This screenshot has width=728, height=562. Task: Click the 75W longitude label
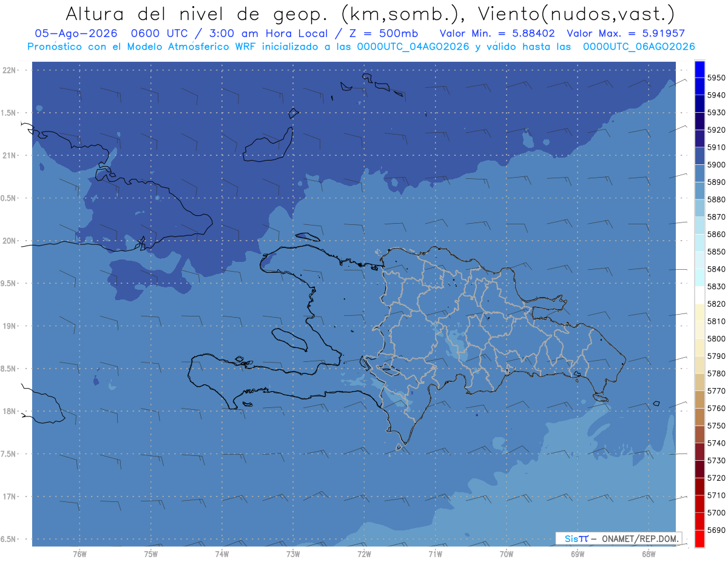click(x=151, y=554)
